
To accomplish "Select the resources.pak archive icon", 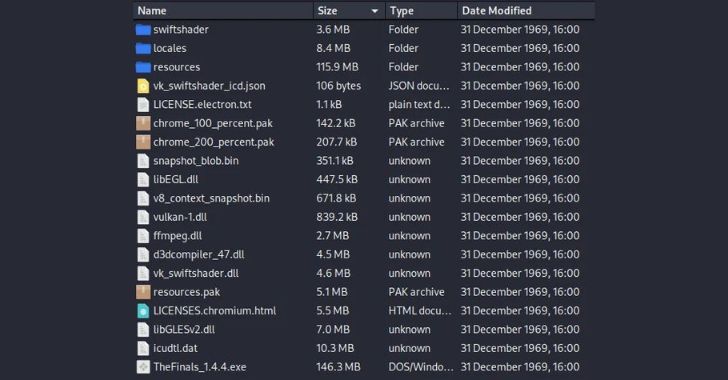I will [143, 292].
